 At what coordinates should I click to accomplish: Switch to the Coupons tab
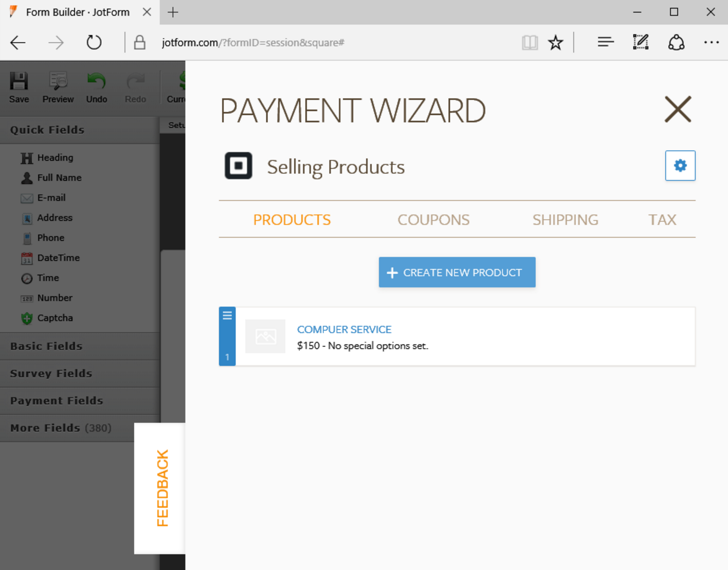[433, 220]
